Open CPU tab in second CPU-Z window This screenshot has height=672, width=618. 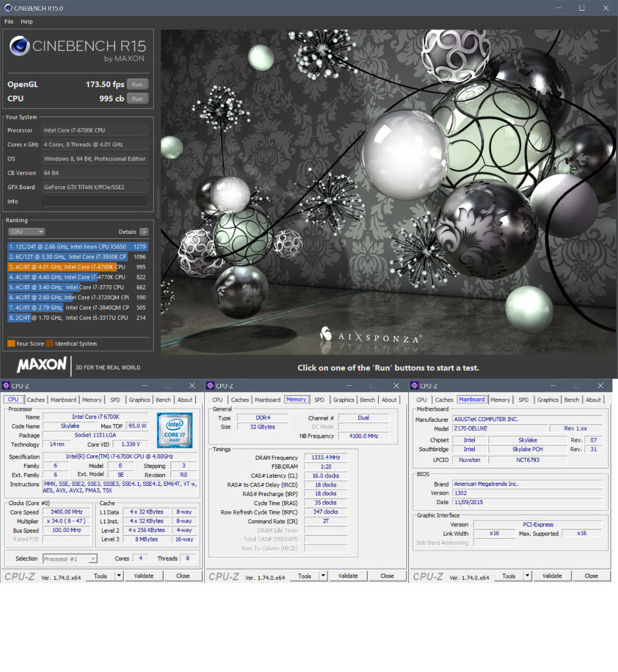217,400
